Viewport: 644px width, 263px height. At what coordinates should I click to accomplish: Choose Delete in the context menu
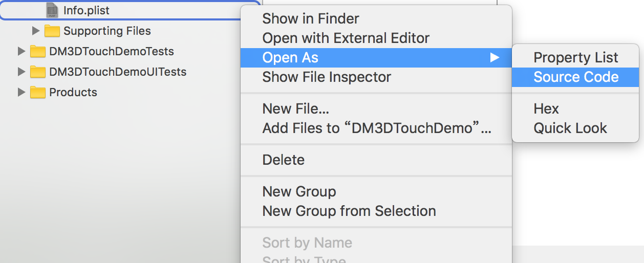tap(283, 160)
